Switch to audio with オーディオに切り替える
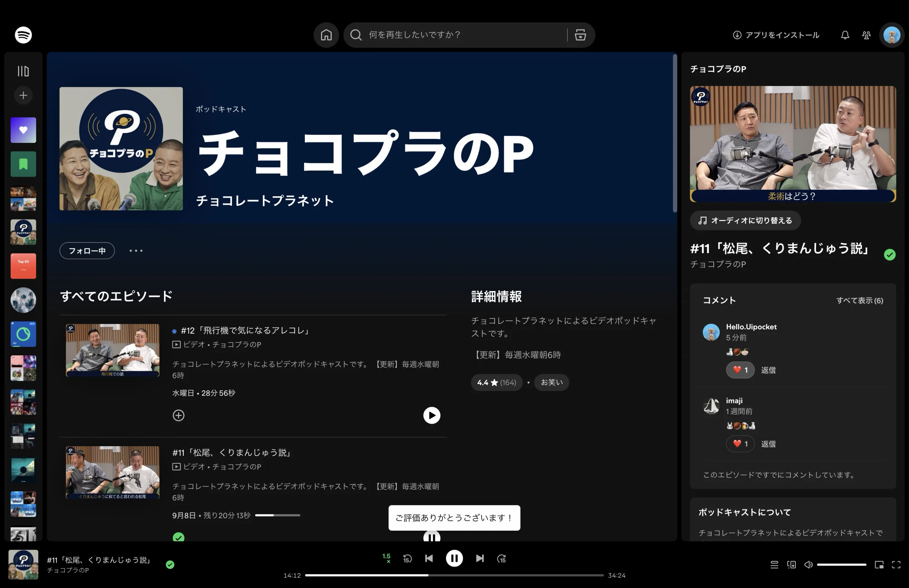The height and width of the screenshot is (588, 909). (745, 221)
